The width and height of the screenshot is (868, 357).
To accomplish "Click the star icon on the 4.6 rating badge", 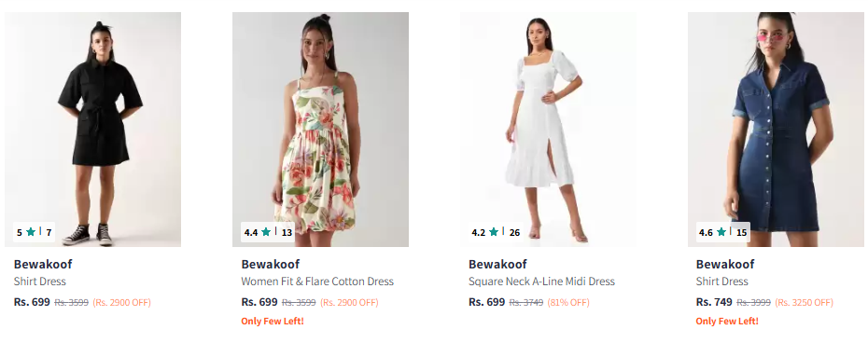I will pyautogui.click(x=721, y=232).
